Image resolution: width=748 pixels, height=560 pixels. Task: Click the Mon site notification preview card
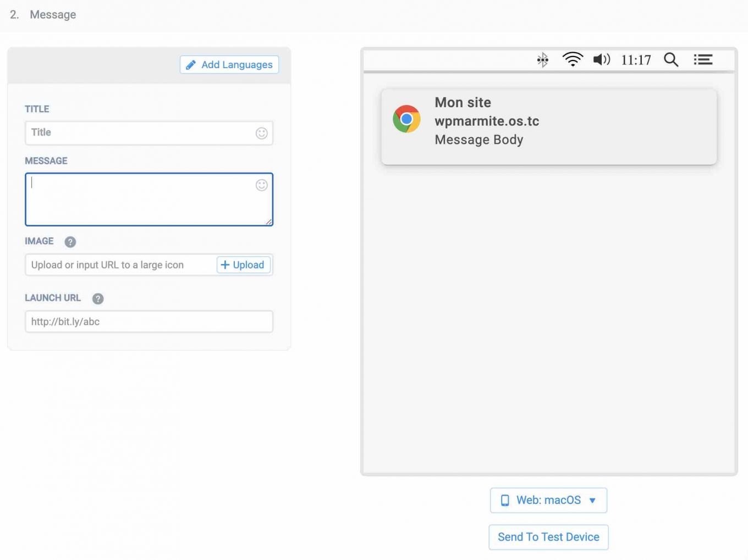click(x=548, y=126)
